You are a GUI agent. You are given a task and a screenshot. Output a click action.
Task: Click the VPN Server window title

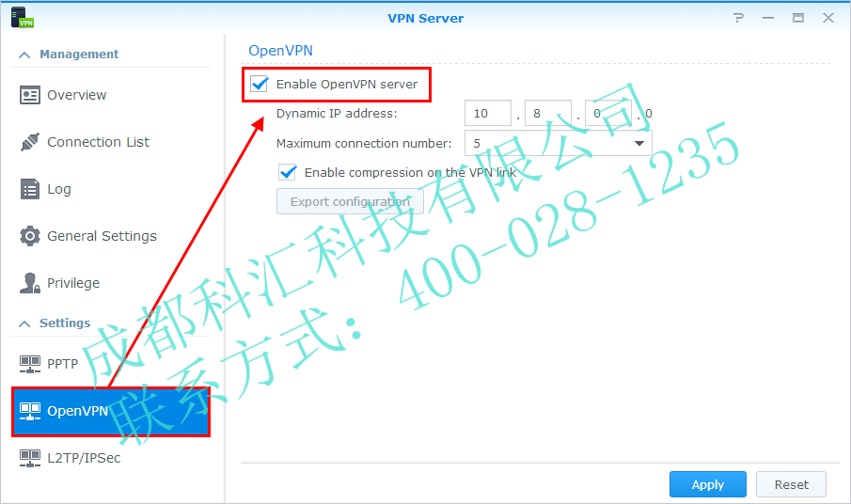pyautogui.click(x=425, y=18)
